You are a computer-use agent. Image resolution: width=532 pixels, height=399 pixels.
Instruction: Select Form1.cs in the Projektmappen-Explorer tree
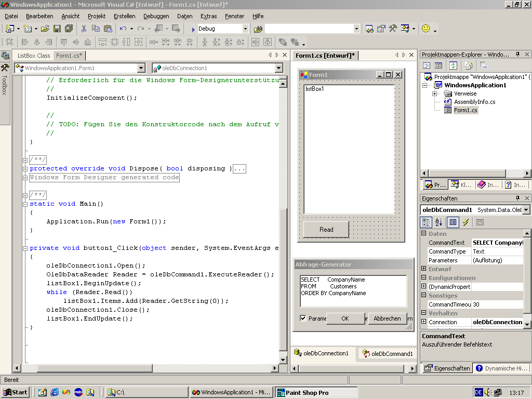click(465, 110)
